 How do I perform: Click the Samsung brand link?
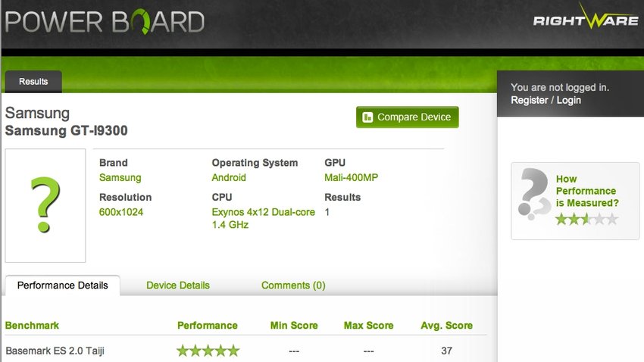tap(120, 178)
